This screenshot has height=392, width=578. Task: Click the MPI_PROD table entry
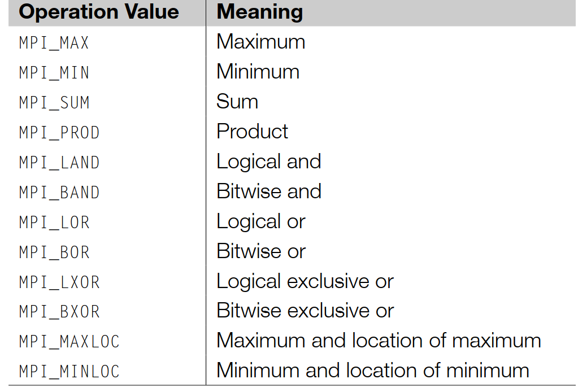[59, 133]
